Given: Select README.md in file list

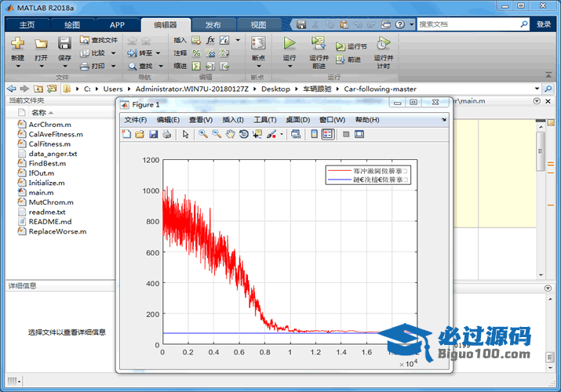Looking at the screenshot, I should coord(49,222).
